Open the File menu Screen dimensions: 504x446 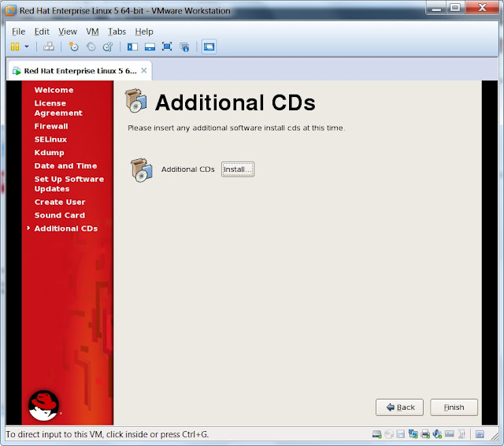pos(18,32)
